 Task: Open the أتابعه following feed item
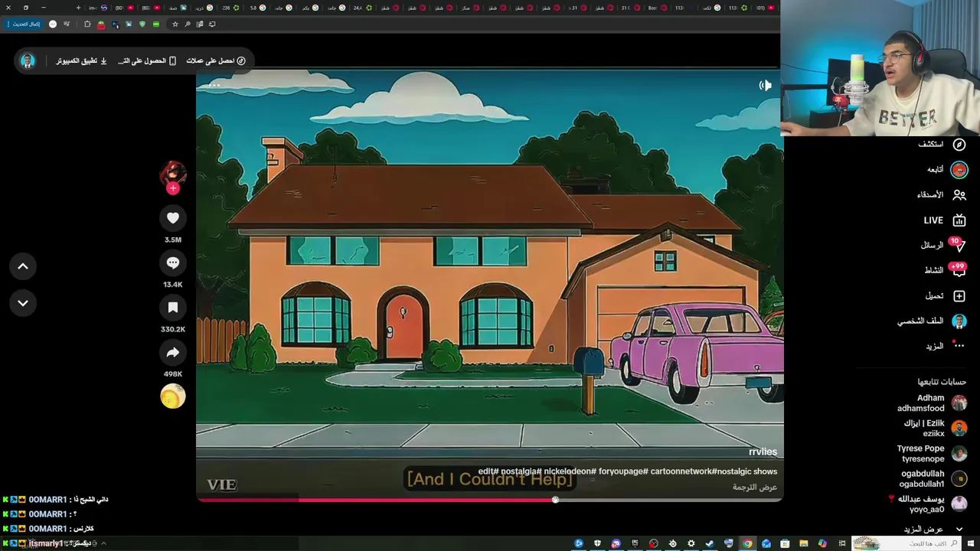pyautogui.click(x=947, y=169)
